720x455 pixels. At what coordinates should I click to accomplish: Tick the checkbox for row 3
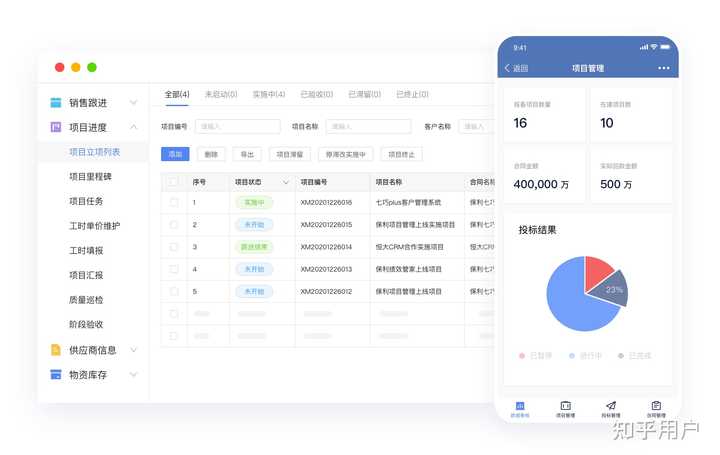tap(174, 247)
